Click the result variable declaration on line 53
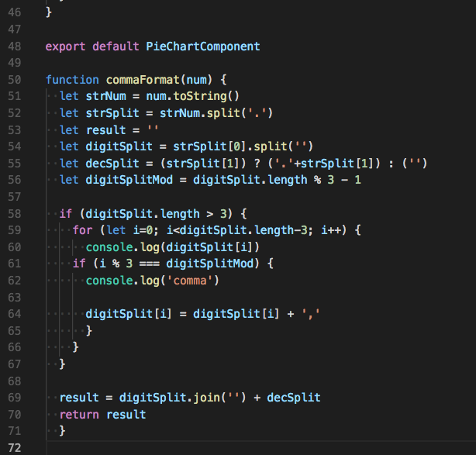 105,130
